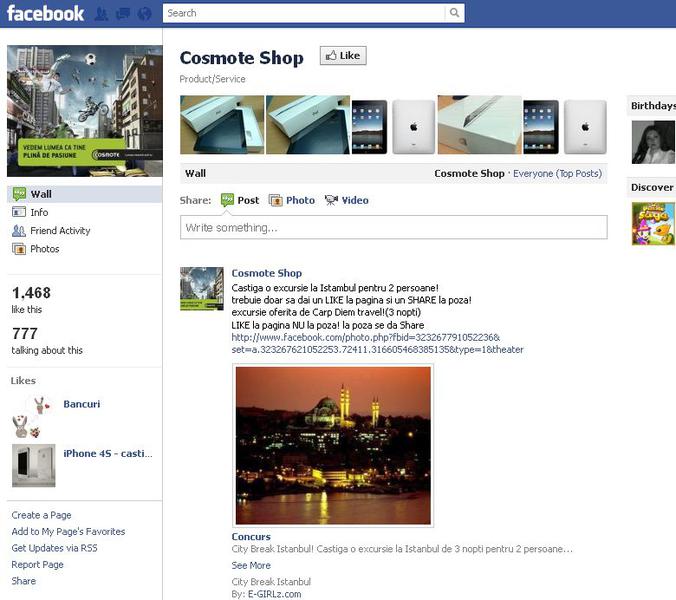Choose Video share option
The height and width of the screenshot is (600, 676).
tap(355, 200)
